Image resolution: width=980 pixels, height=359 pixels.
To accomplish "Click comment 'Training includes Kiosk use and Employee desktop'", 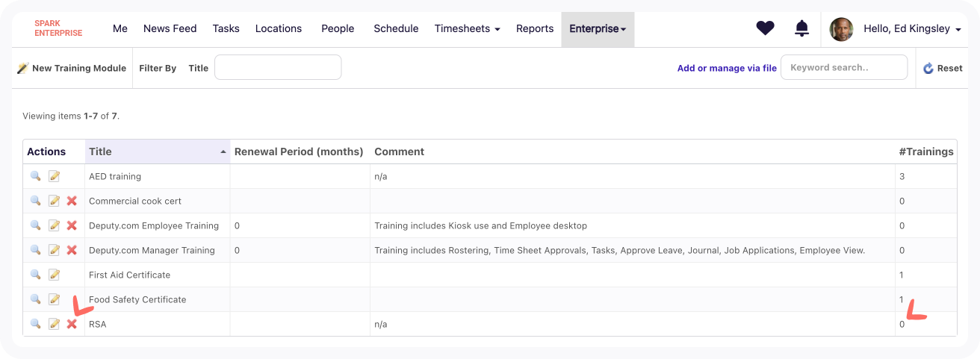I will coord(481,225).
